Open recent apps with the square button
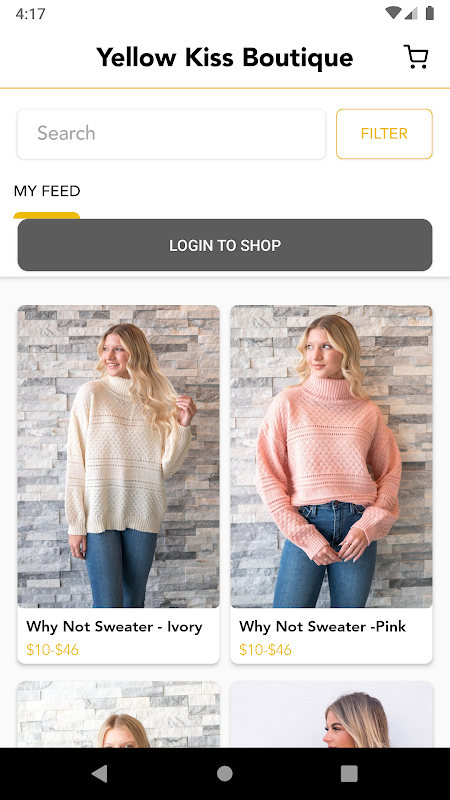The image size is (450, 800). click(349, 773)
